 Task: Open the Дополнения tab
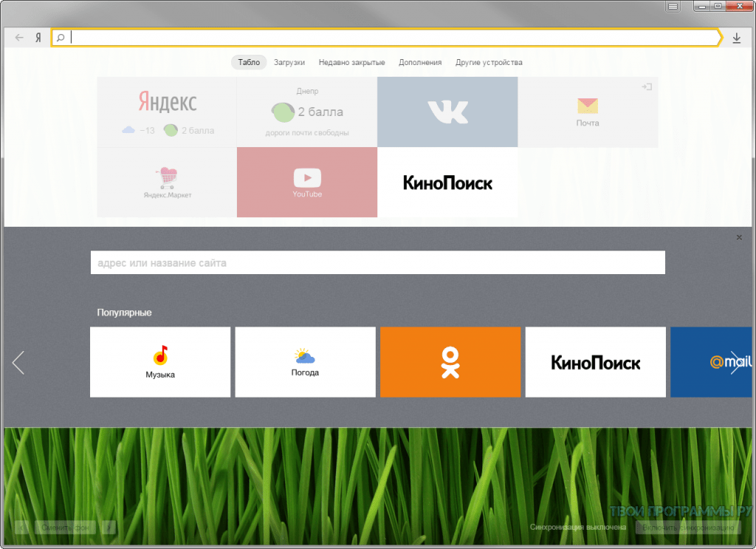pyautogui.click(x=420, y=63)
